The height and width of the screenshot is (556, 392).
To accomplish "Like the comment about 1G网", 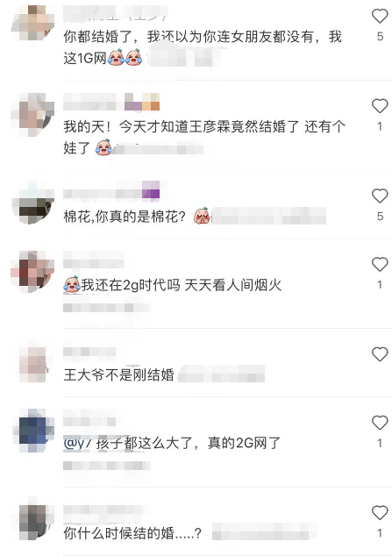I will click(380, 17).
